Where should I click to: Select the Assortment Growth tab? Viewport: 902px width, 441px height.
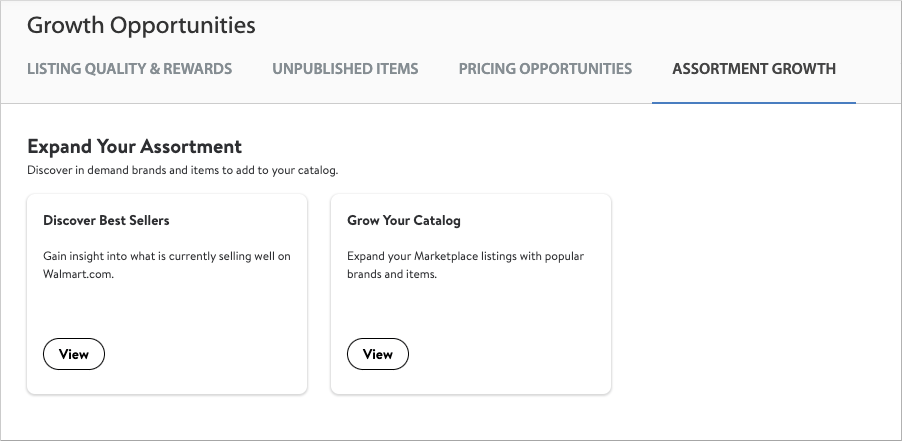[x=754, y=69]
